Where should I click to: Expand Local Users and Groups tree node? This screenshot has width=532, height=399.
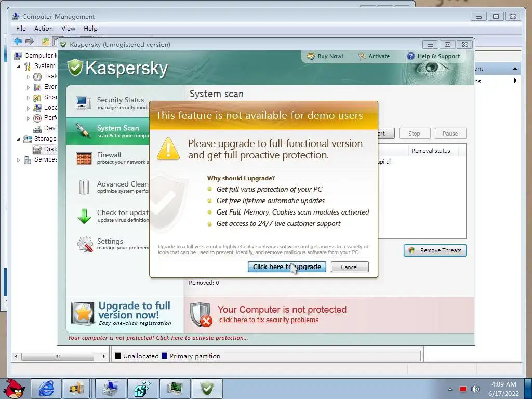[28, 108]
